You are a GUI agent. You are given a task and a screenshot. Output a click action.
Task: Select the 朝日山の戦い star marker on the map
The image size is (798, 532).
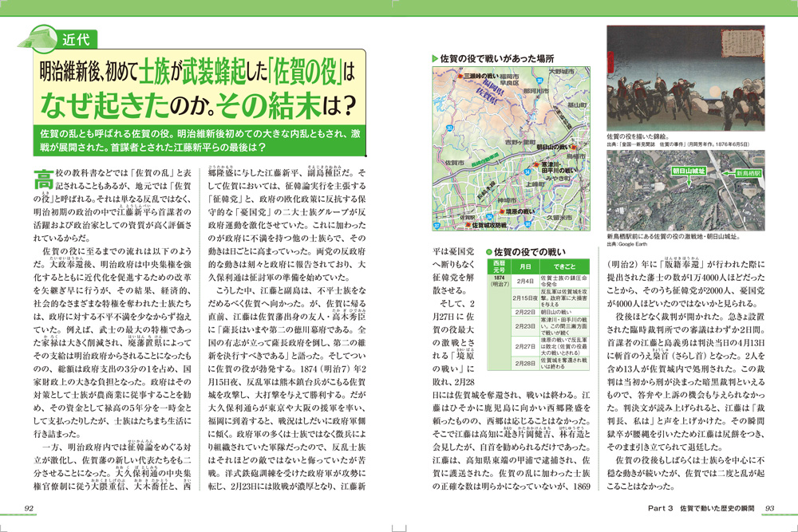[574, 147]
